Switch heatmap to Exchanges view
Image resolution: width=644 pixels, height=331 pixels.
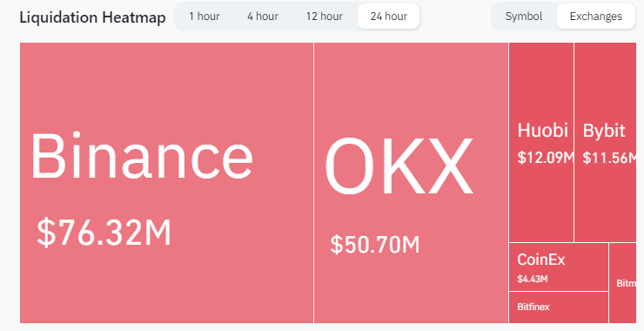[x=595, y=17]
